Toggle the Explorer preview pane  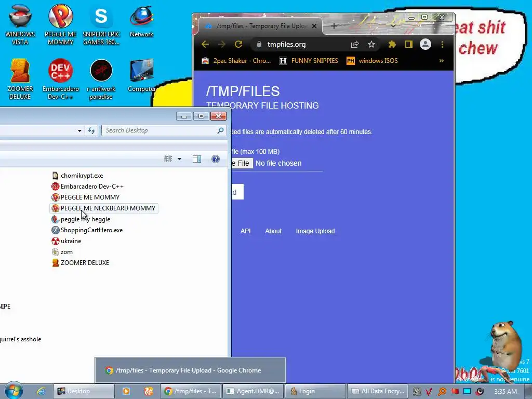point(197,159)
